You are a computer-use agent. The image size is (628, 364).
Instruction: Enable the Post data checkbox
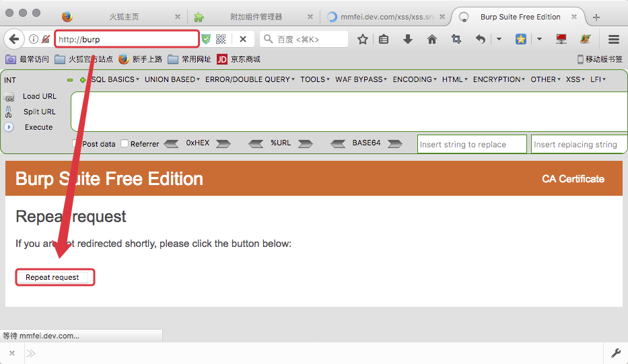click(75, 143)
